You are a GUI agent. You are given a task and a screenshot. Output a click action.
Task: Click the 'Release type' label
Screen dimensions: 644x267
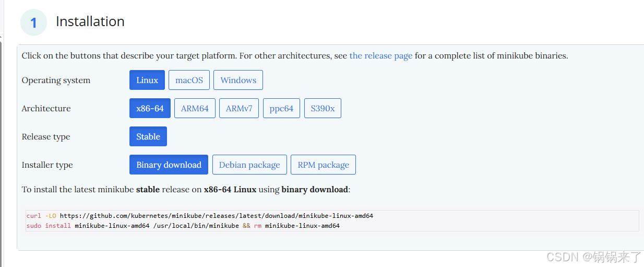tap(45, 136)
